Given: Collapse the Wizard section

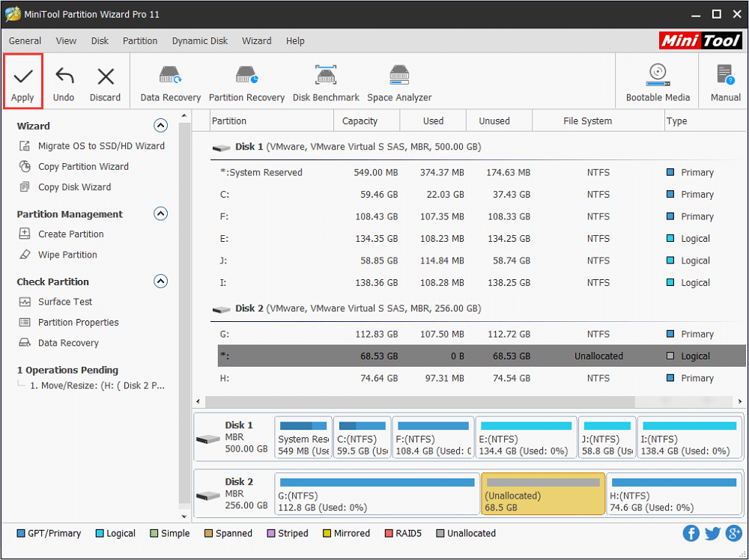Looking at the screenshot, I should tap(160, 126).
